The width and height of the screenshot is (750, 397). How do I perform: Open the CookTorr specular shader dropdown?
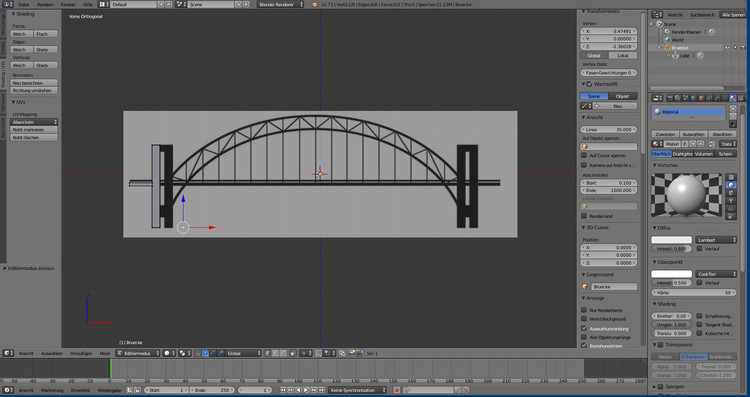click(x=716, y=274)
